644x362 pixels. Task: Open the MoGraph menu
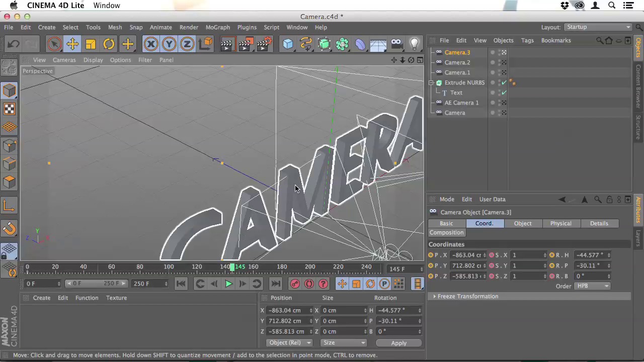coord(217,27)
